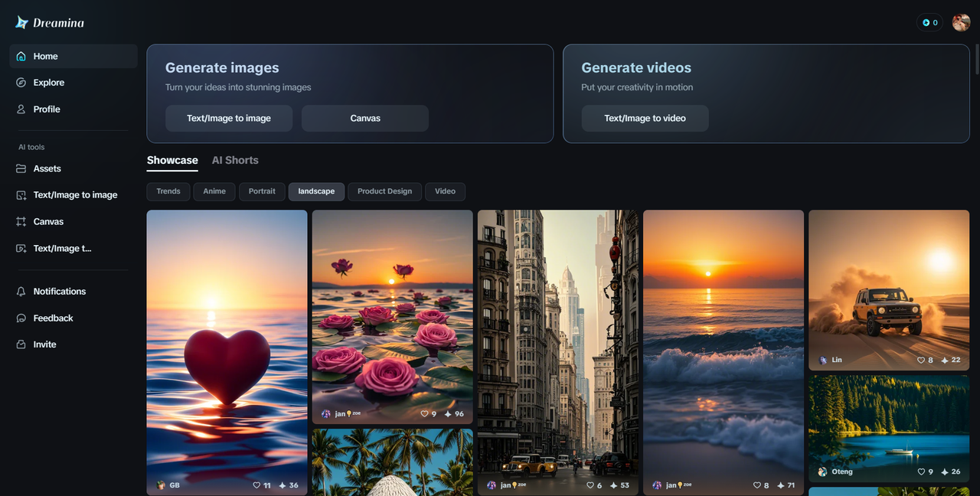Click the Canvas button under Generate images
This screenshot has width=980, height=496.
[365, 119]
